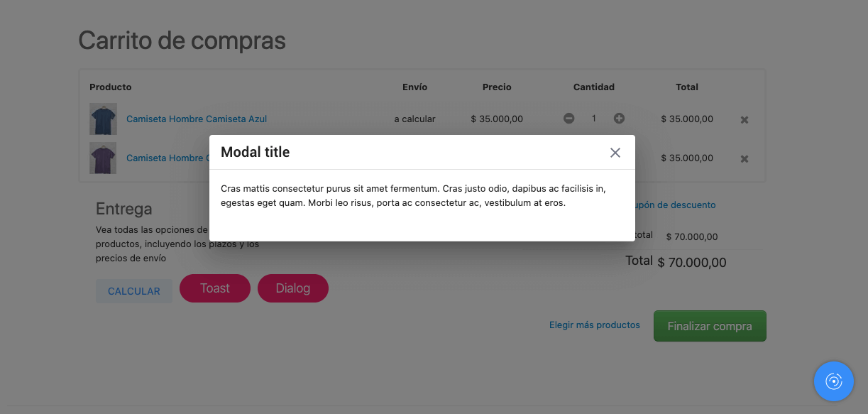This screenshot has width=868, height=414.
Task: Click the Modal title heading
Action: 256,152
